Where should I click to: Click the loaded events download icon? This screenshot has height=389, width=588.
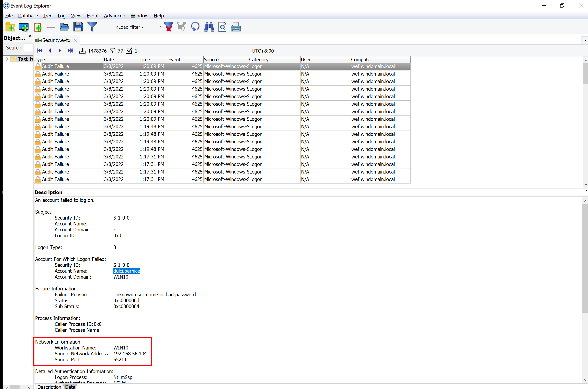pyautogui.click(x=82, y=51)
